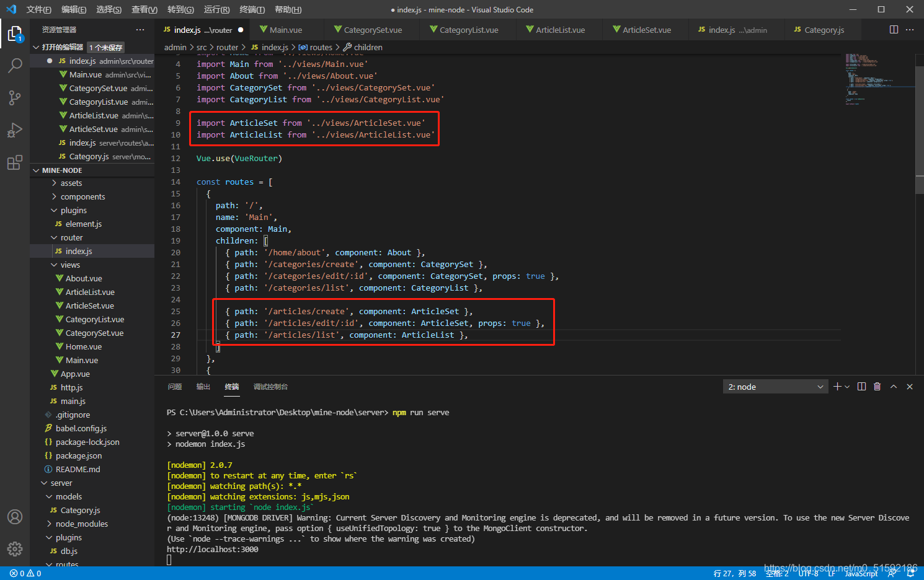Viewport: 924px width, 580px height.
Task: Open the terminal selector dropdown '2: node'
Action: tap(775, 387)
